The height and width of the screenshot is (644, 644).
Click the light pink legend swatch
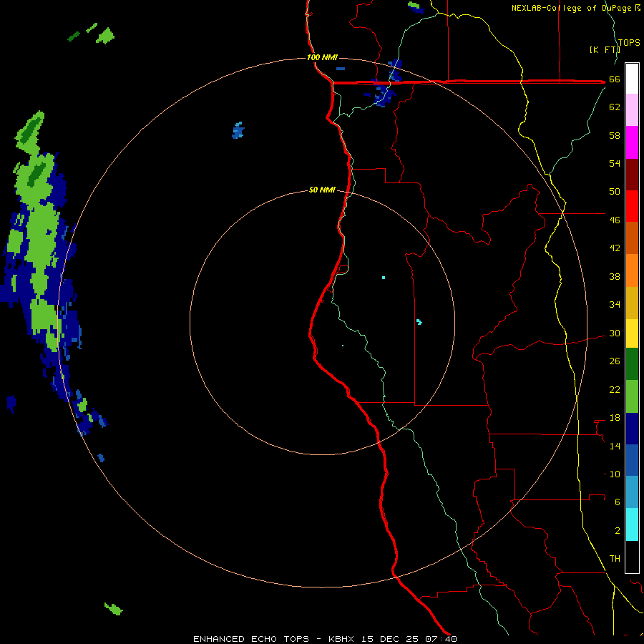[632, 109]
